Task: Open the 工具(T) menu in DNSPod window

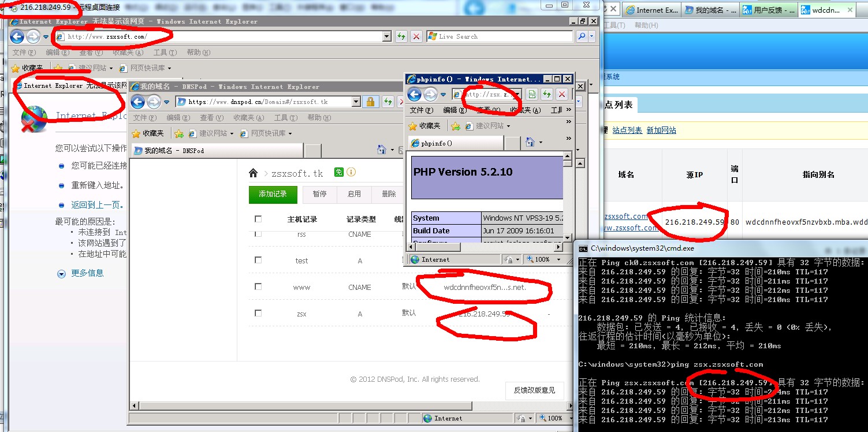Action: [x=285, y=118]
